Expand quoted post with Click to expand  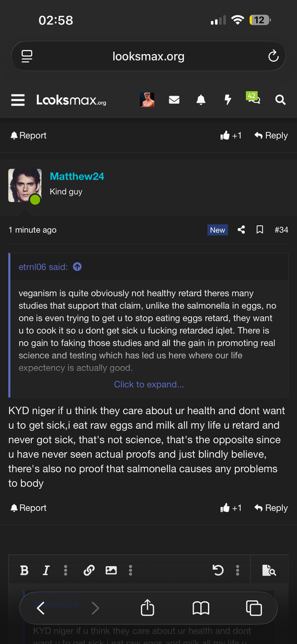[148, 384]
